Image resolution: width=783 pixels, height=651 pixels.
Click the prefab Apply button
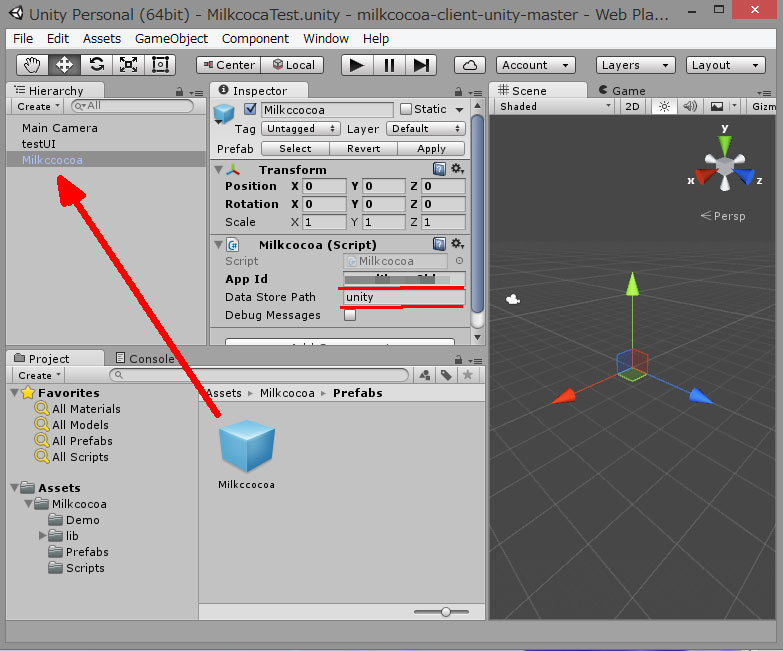(x=431, y=149)
